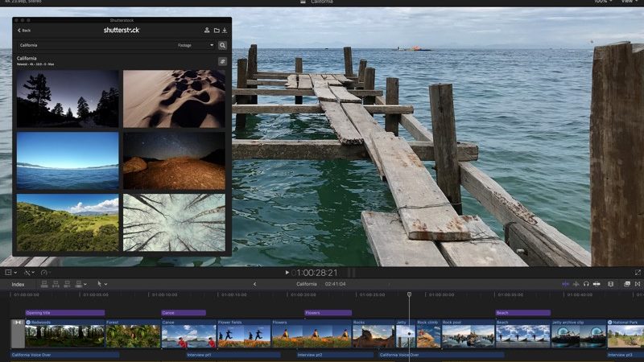Click the Shutterstock search magnifier button
The image size is (644, 362).
click(223, 45)
